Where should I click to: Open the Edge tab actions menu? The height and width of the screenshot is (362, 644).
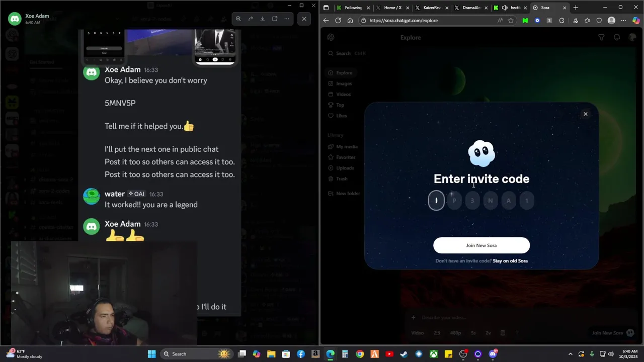pyautogui.click(x=326, y=8)
